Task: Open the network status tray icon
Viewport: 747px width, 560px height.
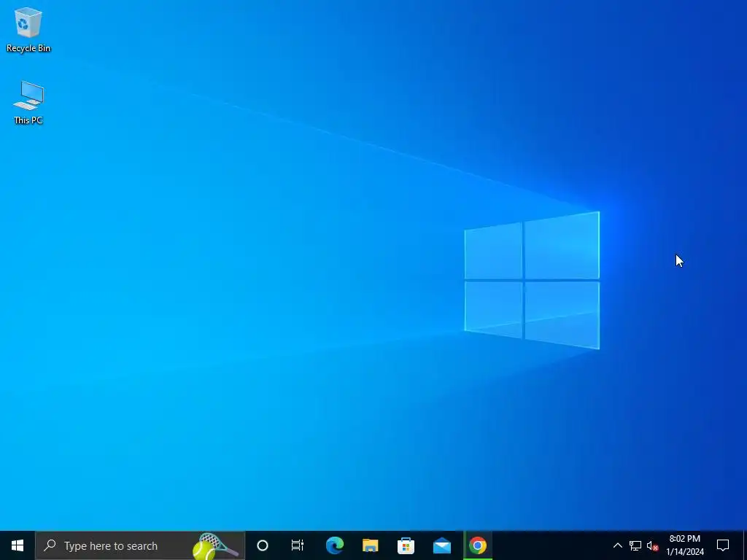Action: (635, 545)
